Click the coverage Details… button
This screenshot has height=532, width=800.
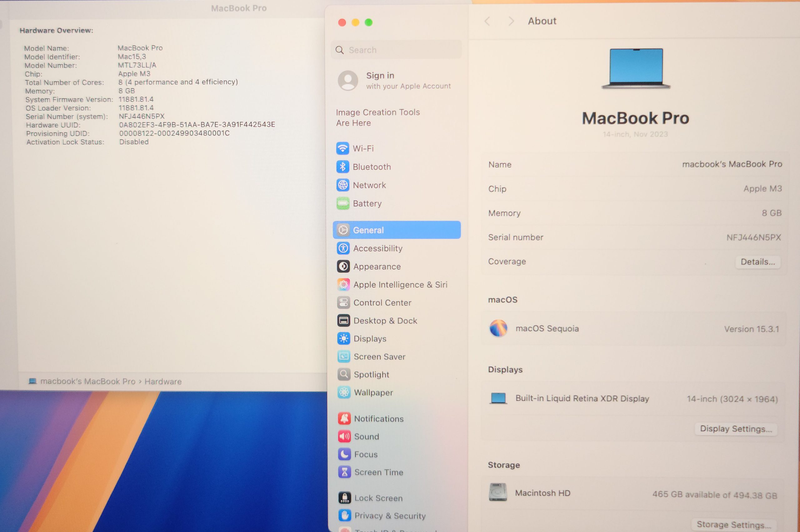tap(757, 262)
